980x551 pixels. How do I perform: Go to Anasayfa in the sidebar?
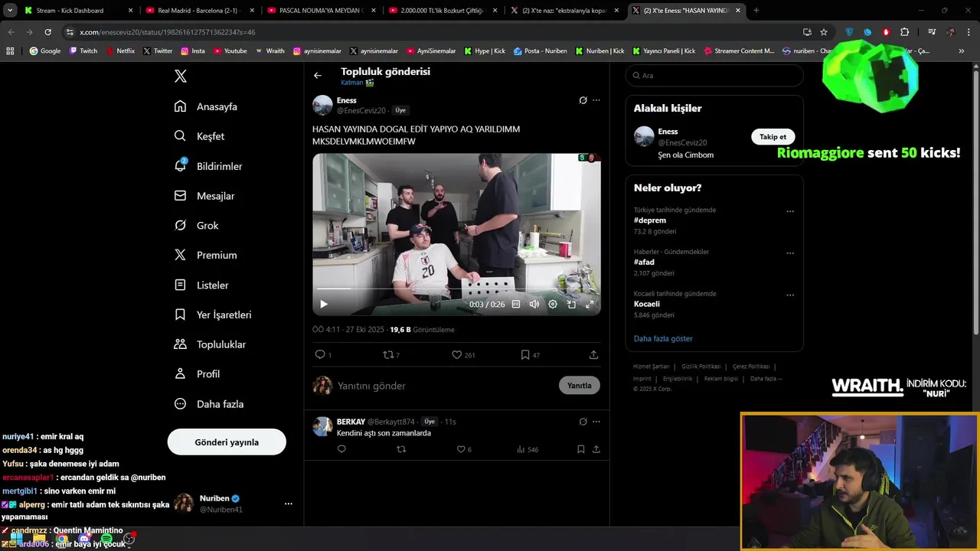click(x=206, y=106)
